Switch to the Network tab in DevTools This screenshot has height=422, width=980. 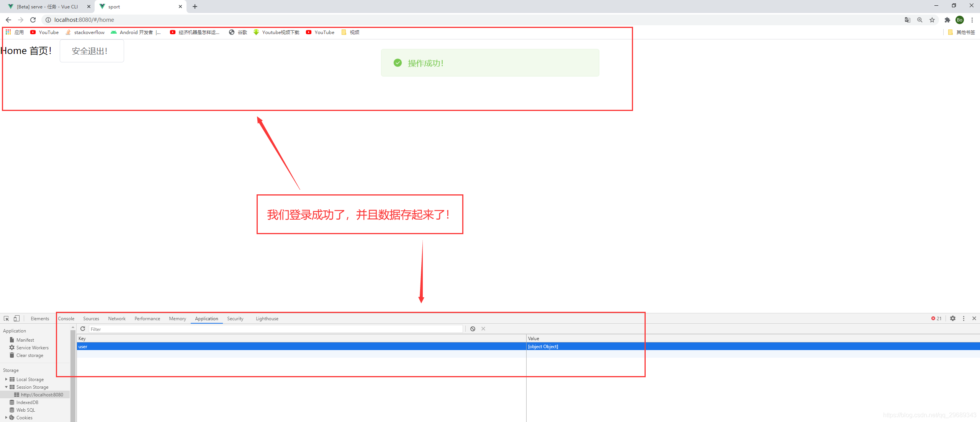[x=116, y=318]
